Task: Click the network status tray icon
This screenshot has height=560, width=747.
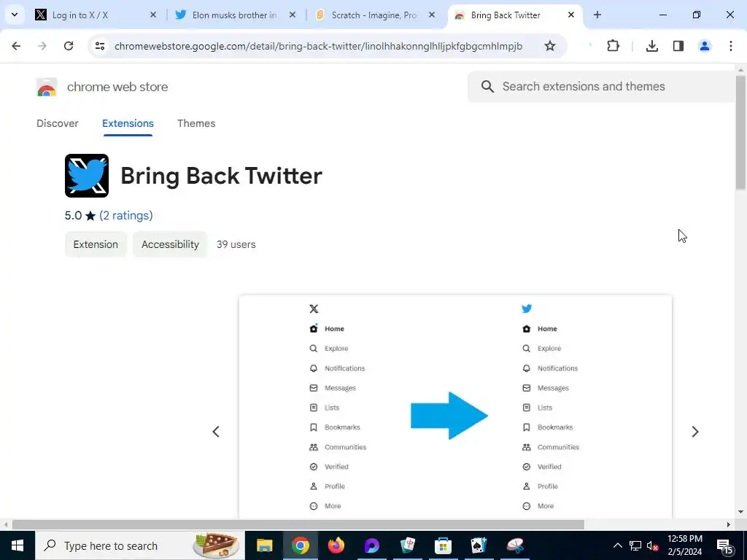Action: tap(635, 545)
